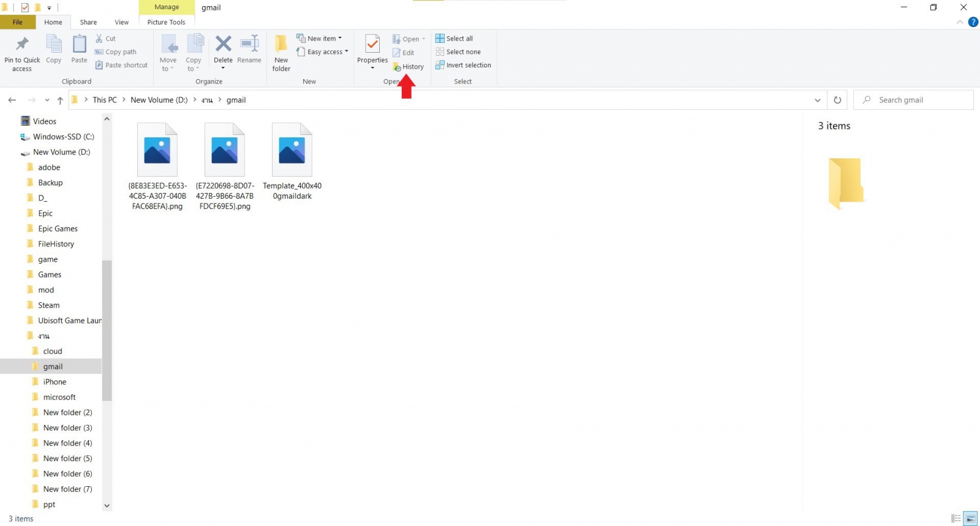980x526 pixels.
Task: Open the Move to dropdown
Action: pyautogui.click(x=168, y=53)
